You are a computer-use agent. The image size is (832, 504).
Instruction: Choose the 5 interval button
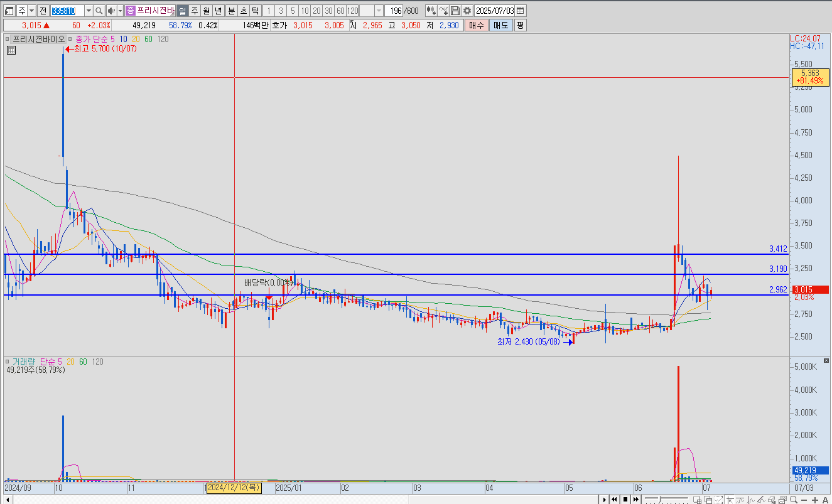[293, 11]
